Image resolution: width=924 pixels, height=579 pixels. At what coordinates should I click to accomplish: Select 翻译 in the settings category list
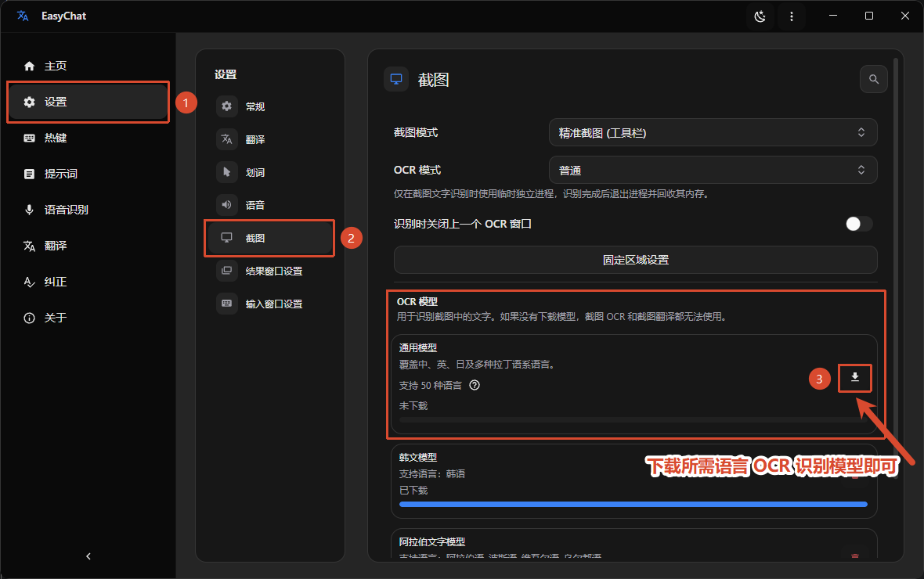(x=270, y=139)
